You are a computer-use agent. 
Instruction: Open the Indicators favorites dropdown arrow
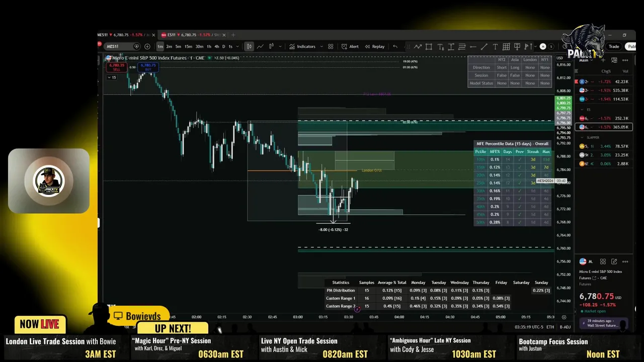coord(321,46)
